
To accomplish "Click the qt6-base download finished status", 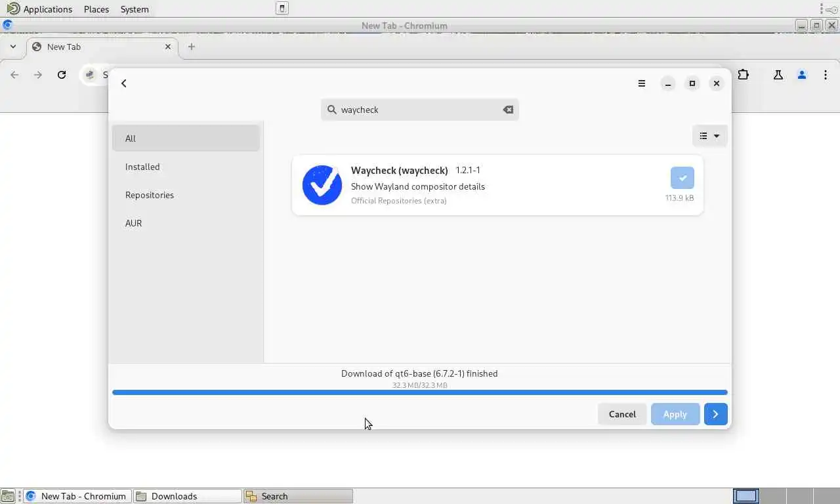I will coord(419,373).
